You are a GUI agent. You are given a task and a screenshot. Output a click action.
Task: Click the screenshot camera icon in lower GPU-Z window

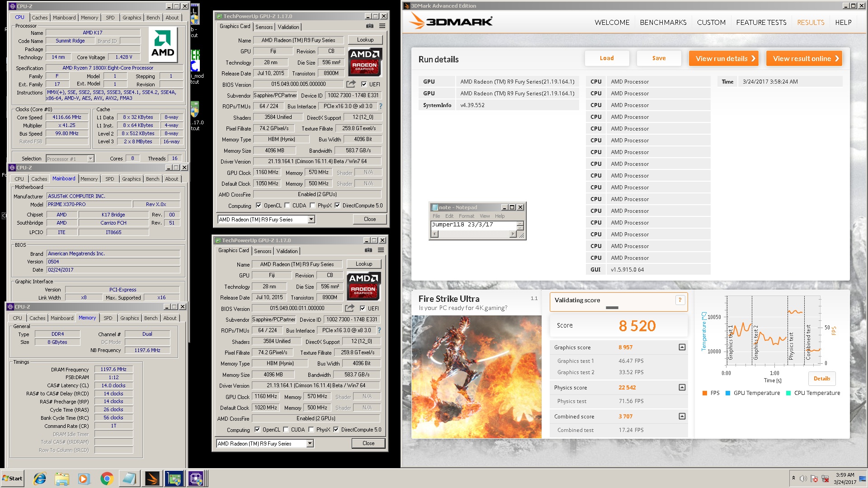tap(368, 250)
